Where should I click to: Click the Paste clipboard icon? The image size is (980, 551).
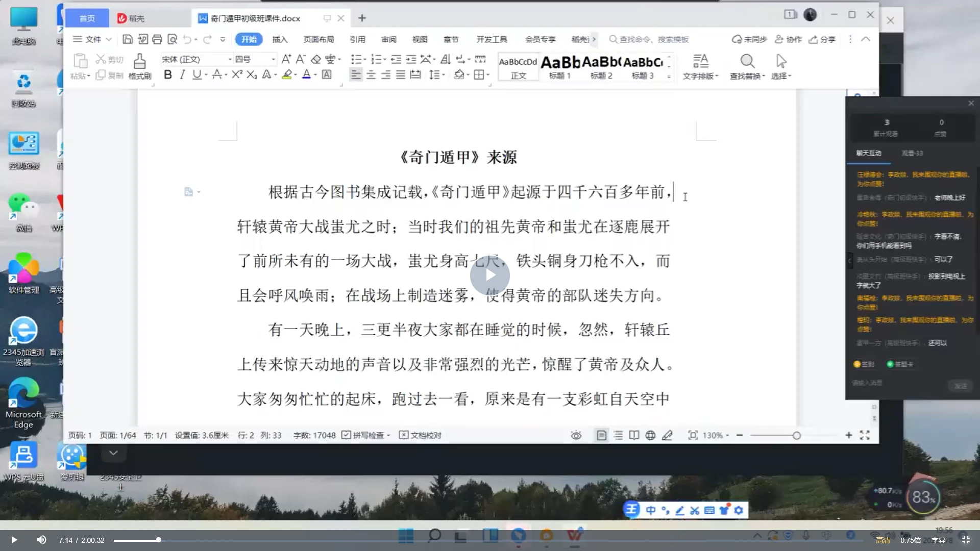[x=80, y=61]
